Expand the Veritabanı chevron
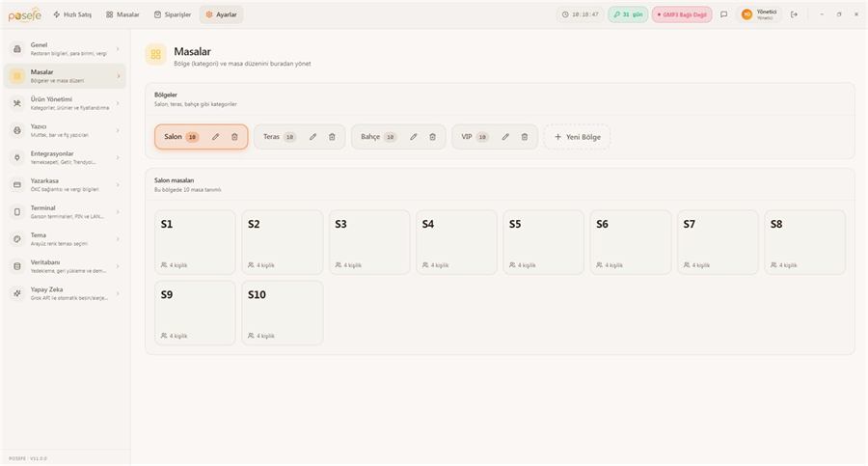Viewport: 868px width, 466px height. (118, 266)
